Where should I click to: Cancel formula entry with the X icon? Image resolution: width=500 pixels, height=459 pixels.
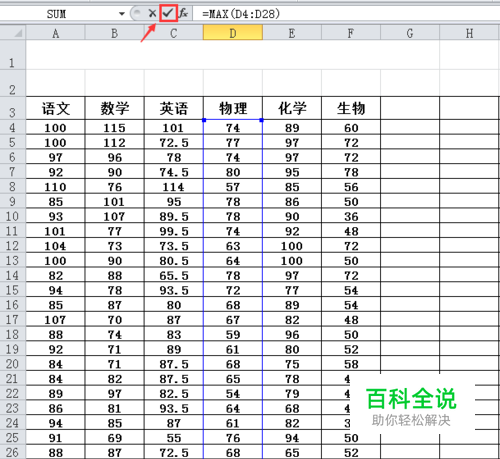pyautogui.click(x=152, y=13)
